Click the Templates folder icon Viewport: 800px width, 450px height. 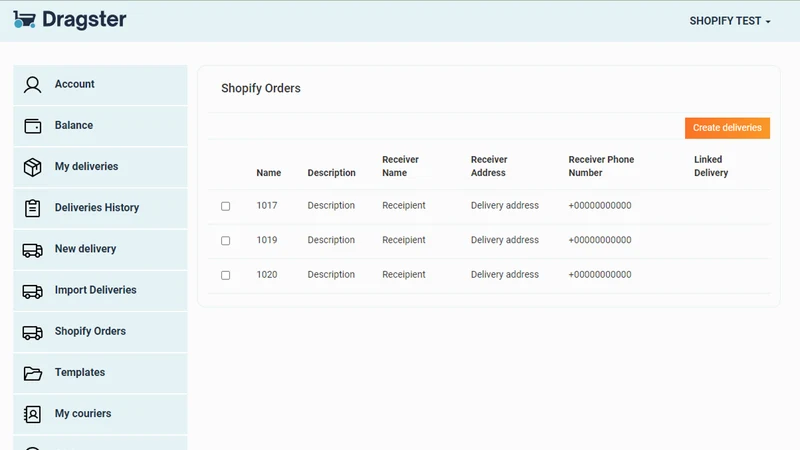coord(33,373)
